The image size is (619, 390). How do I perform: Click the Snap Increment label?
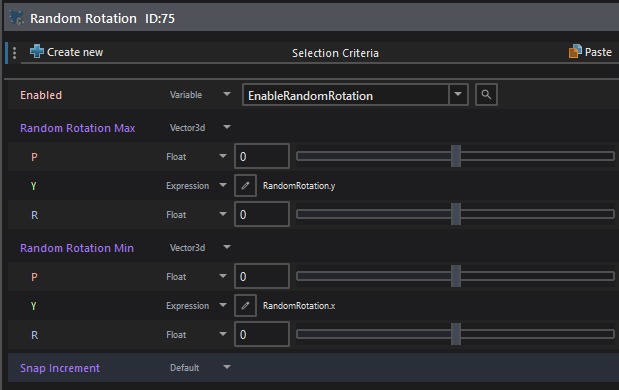(x=60, y=368)
